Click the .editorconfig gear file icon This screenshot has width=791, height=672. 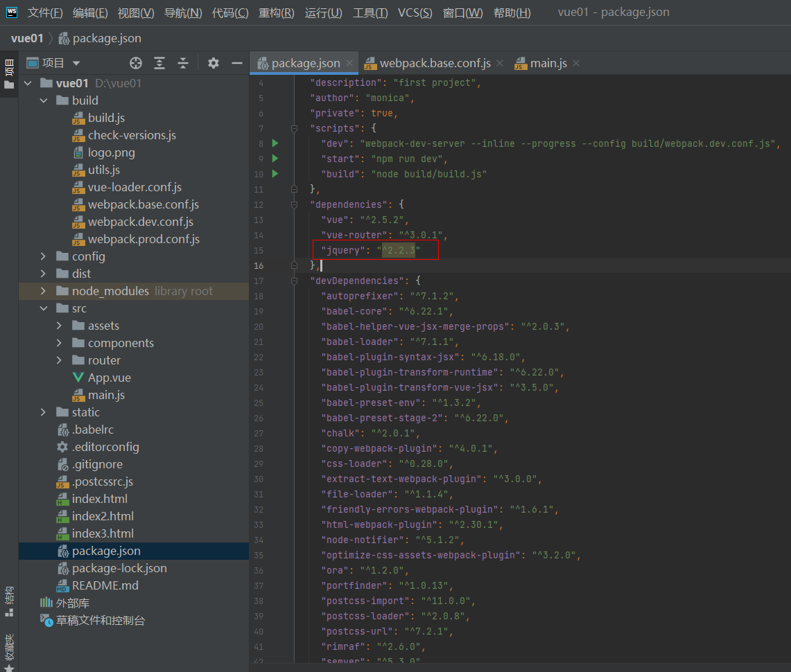click(62, 447)
